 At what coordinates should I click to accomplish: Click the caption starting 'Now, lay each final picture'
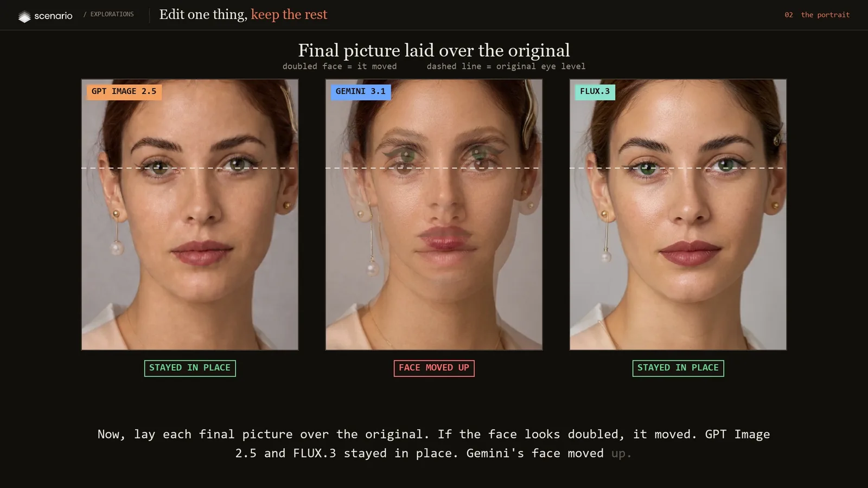(434, 444)
